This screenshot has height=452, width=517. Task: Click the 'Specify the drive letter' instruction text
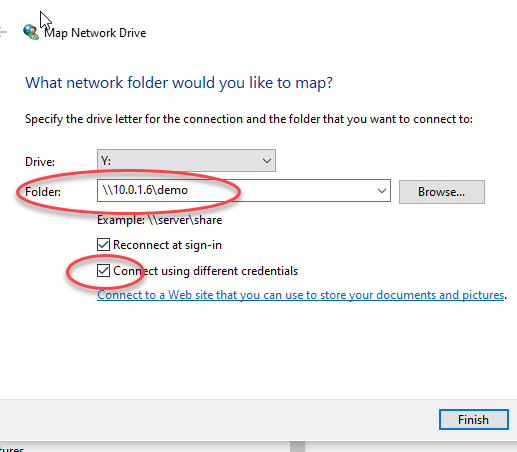coord(249,119)
